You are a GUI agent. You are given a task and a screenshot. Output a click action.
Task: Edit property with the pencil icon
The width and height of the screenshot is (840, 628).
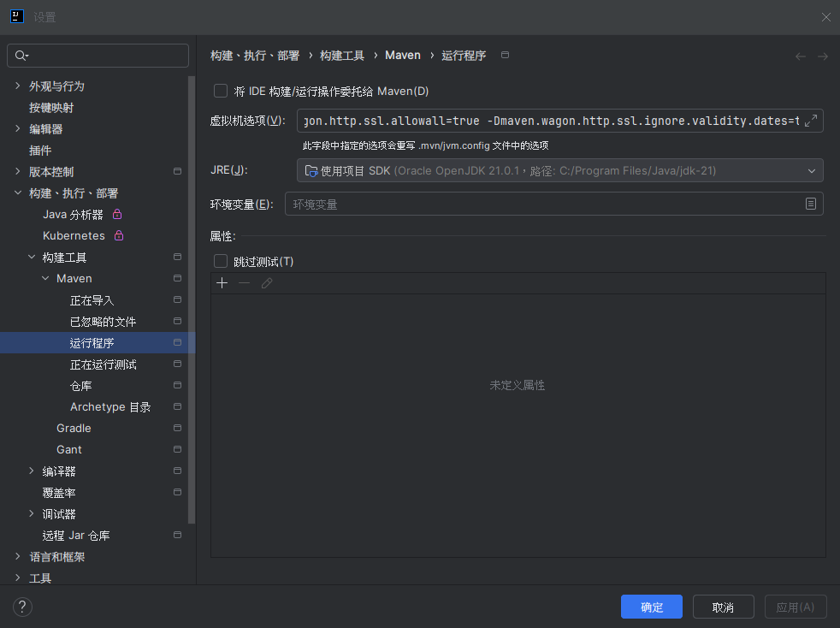coord(267,283)
